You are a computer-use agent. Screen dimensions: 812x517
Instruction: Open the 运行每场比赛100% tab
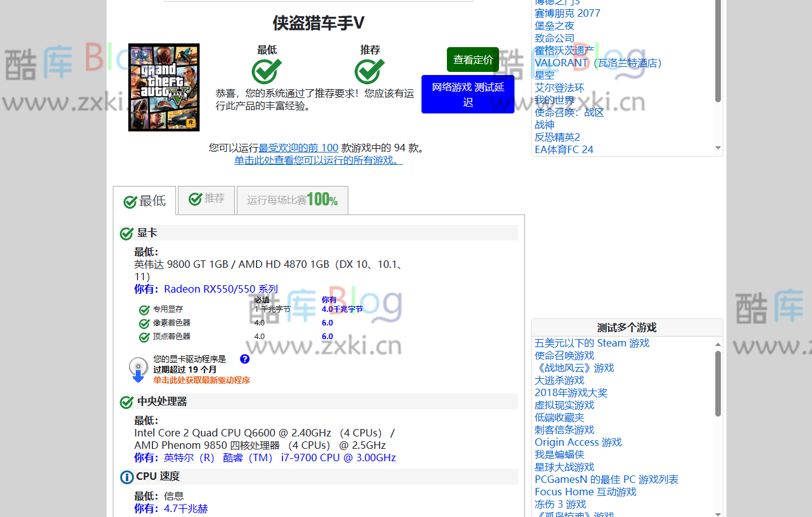click(x=292, y=200)
